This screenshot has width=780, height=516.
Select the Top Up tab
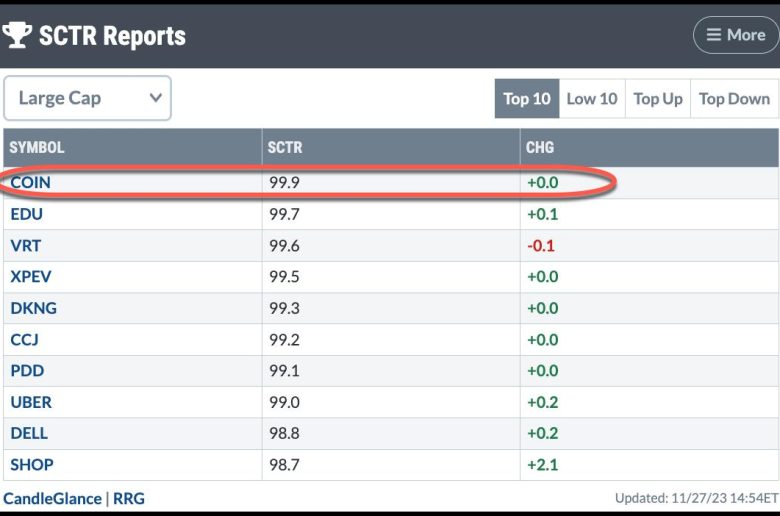tap(658, 99)
